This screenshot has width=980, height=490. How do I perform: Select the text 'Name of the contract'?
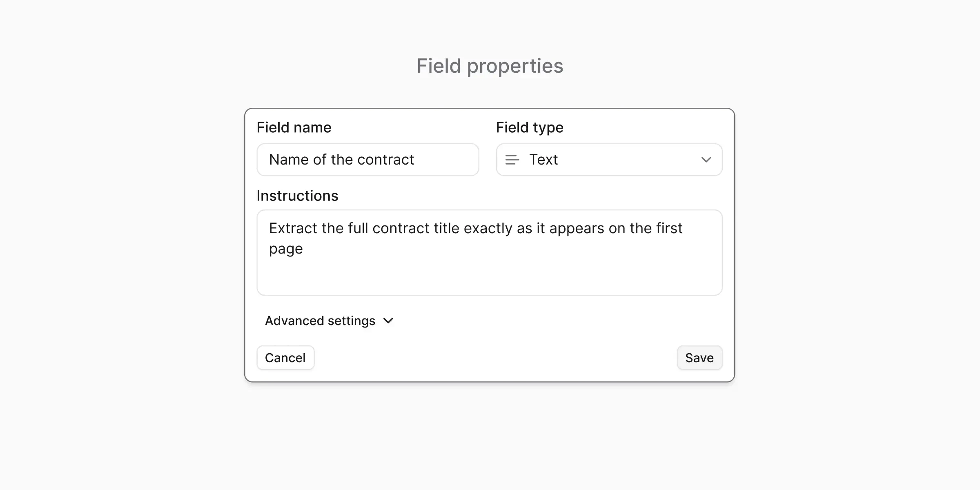coord(342,160)
